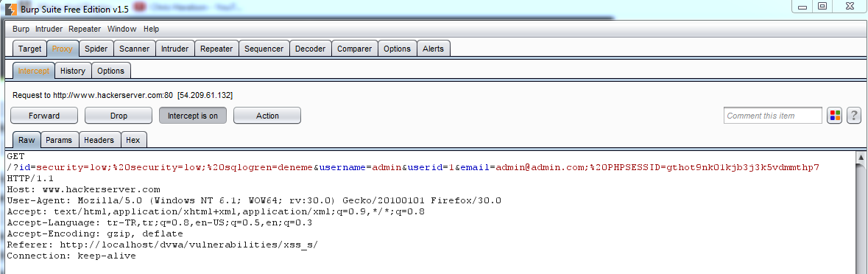This screenshot has height=274, width=868.
Task: Select the Intercept sub-tab
Action: pyautogui.click(x=34, y=71)
